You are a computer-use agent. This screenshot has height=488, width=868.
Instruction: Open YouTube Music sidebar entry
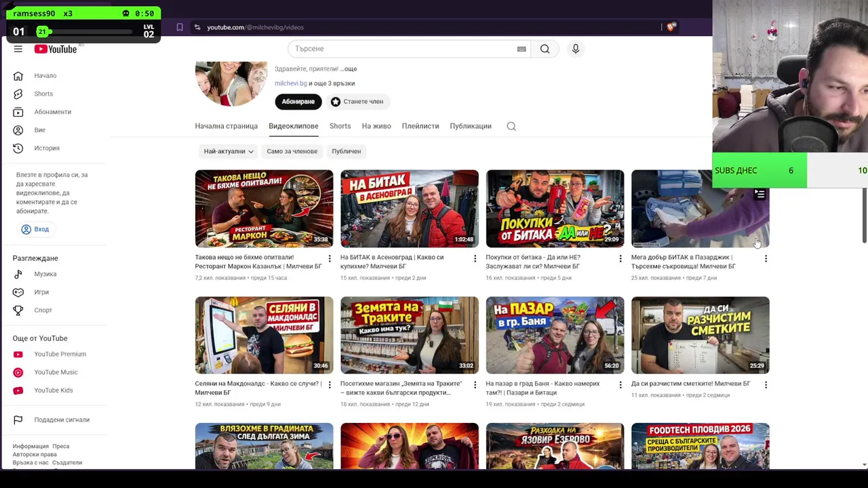(x=56, y=372)
